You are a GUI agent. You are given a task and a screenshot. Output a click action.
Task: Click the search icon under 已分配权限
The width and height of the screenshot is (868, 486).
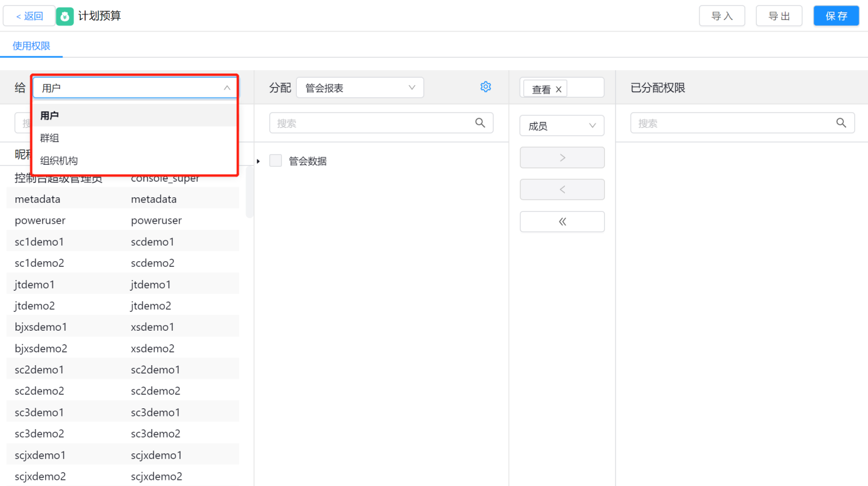point(841,123)
